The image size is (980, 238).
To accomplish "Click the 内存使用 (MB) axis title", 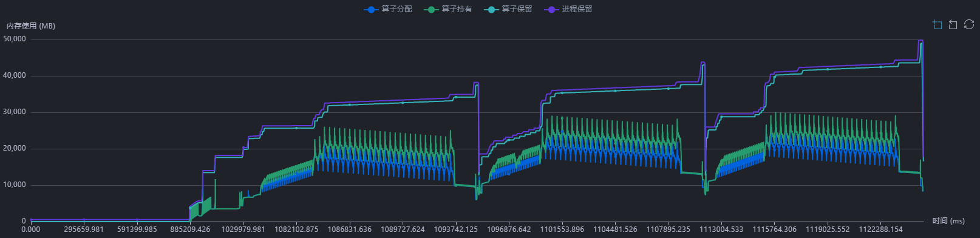I will (31, 26).
